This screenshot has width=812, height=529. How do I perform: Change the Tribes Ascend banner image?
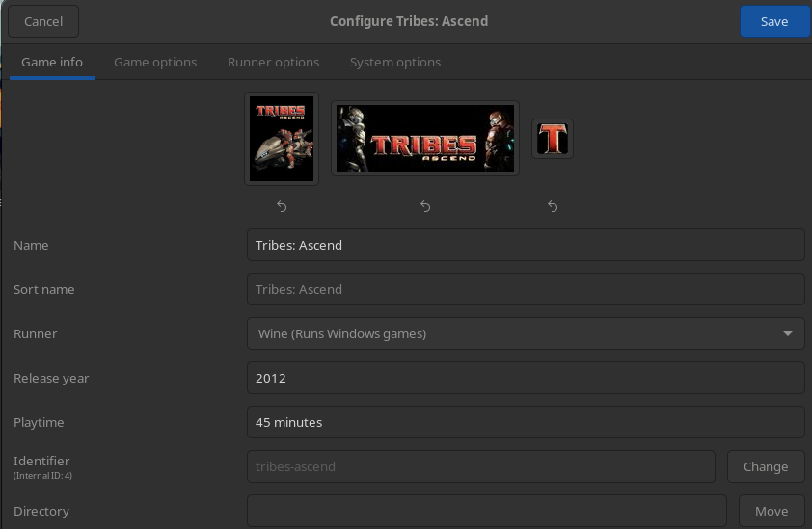425,138
